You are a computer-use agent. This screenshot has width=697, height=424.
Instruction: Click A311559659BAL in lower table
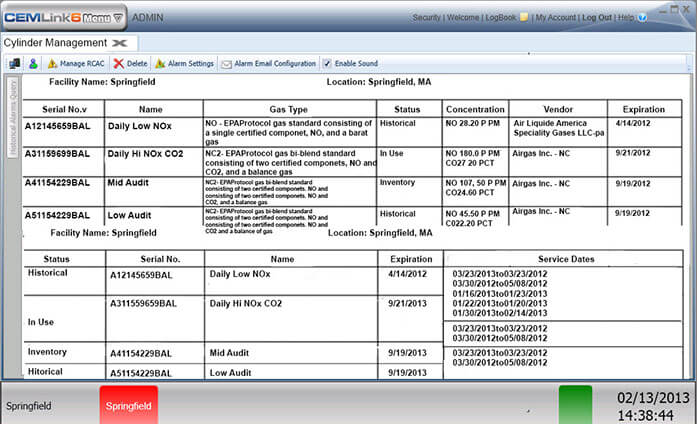(143, 304)
